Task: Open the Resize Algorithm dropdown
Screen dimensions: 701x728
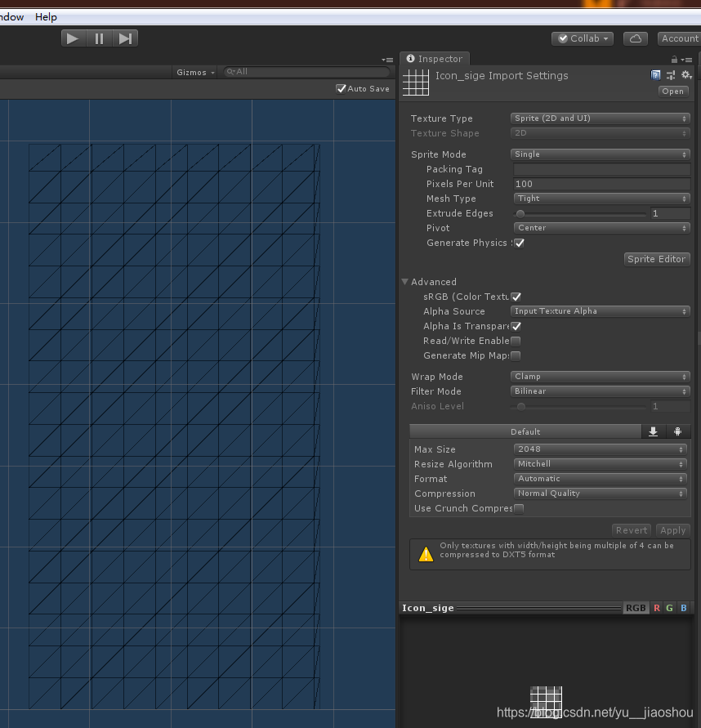Action: point(601,464)
